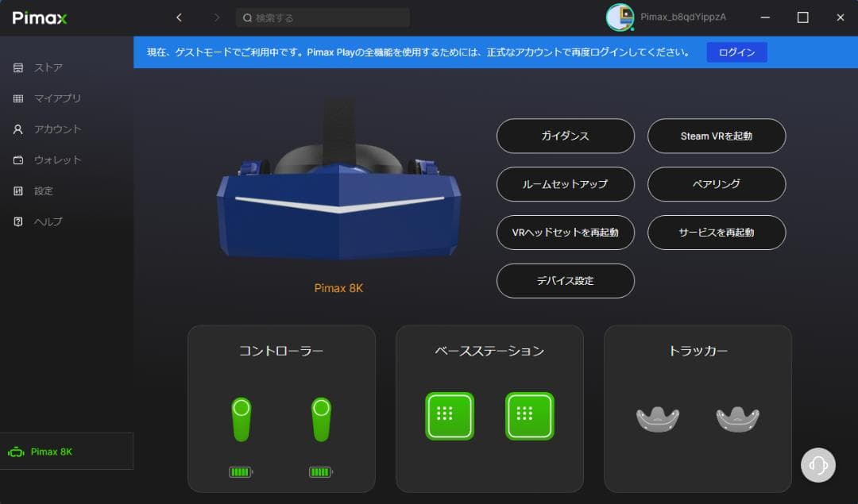Image resolution: width=858 pixels, height=504 pixels.
Task: Open the ストア section from the sidebar
Action: coord(48,67)
